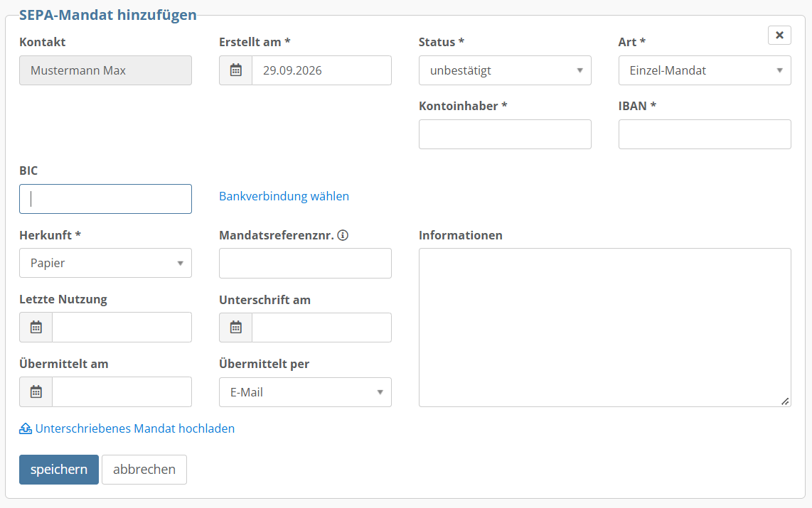Click the Kontakt field Mustermann Max
The width and height of the screenshot is (812, 508).
coord(106,70)
